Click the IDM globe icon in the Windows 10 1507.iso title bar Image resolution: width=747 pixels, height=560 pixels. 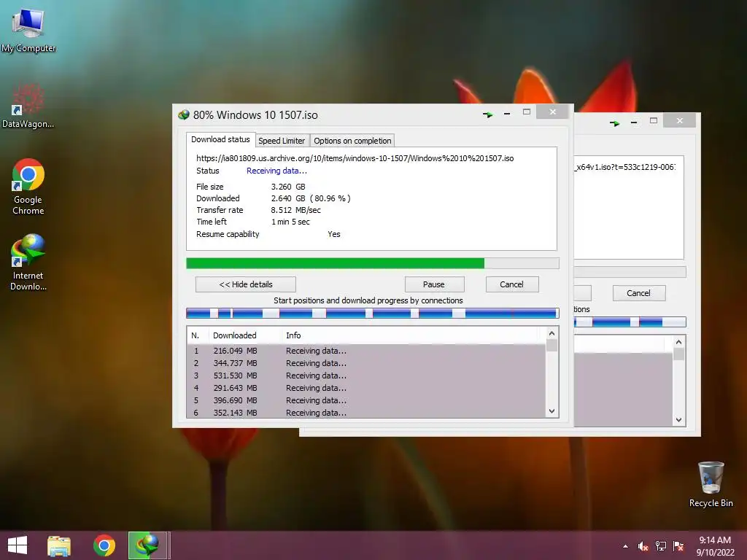tap(183, 114)
